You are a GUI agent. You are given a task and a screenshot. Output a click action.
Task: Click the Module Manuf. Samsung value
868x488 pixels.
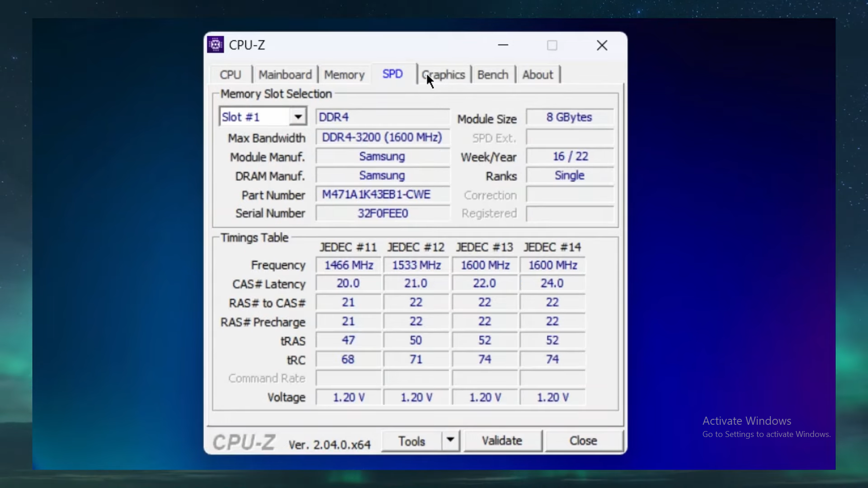pos(382,156)
